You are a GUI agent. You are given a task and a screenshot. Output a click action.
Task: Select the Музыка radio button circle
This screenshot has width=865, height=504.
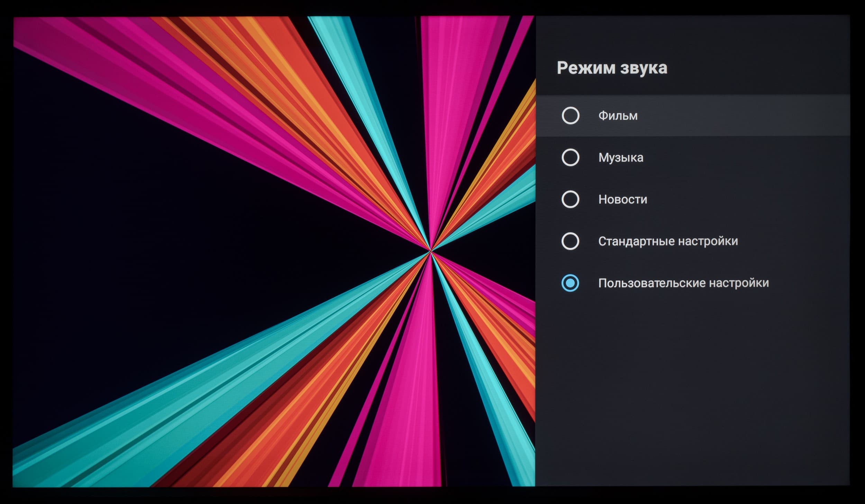(x=570, y=158)
